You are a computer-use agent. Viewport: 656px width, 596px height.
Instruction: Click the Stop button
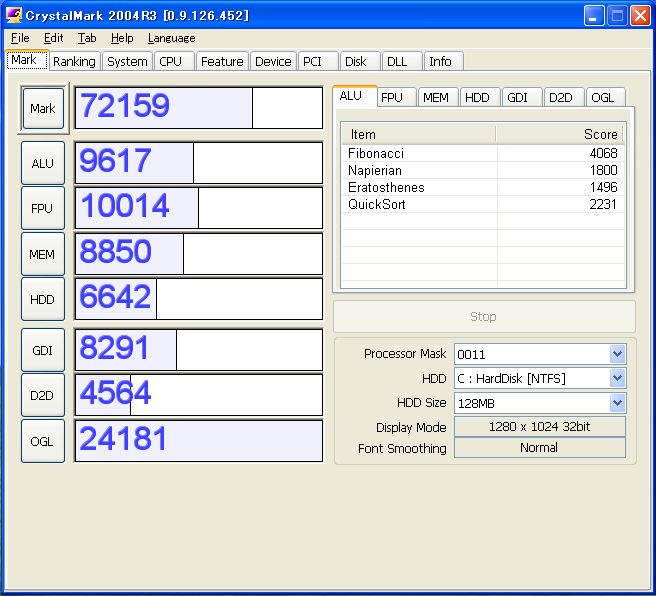[484, 317]
